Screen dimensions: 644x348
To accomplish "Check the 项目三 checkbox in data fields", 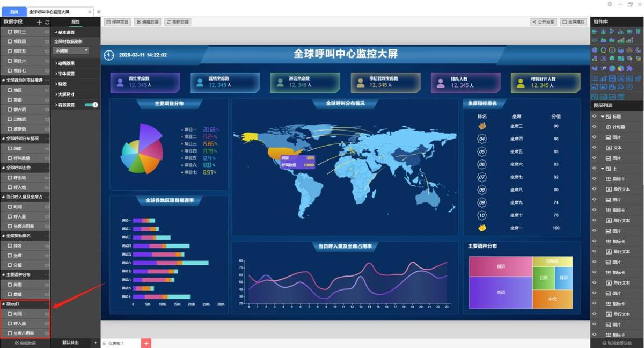I will [9, 32].
